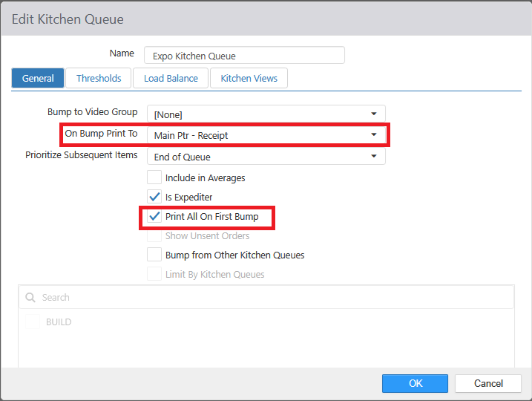Open the Bump to Video Group dropdown
Screen dimensions: 532x401
(x=266, y=114)
